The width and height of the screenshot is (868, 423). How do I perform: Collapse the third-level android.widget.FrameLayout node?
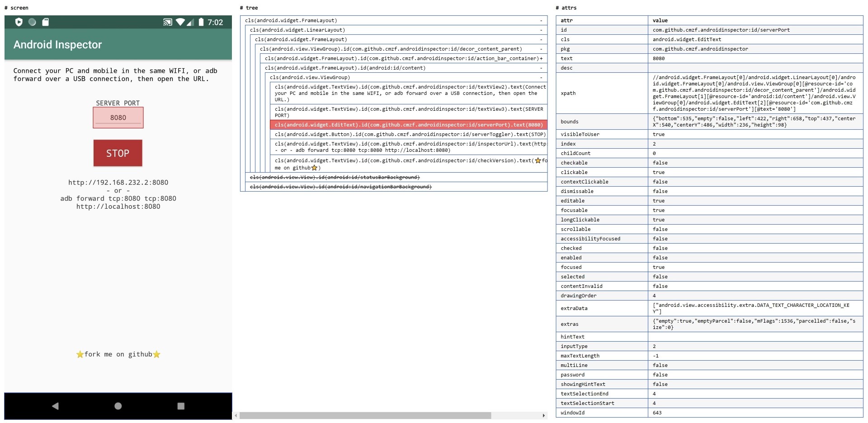[x=541, y=39]
